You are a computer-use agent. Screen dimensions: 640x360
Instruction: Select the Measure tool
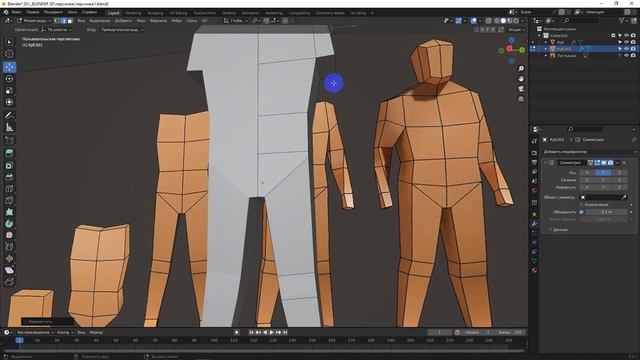[9, 127]
